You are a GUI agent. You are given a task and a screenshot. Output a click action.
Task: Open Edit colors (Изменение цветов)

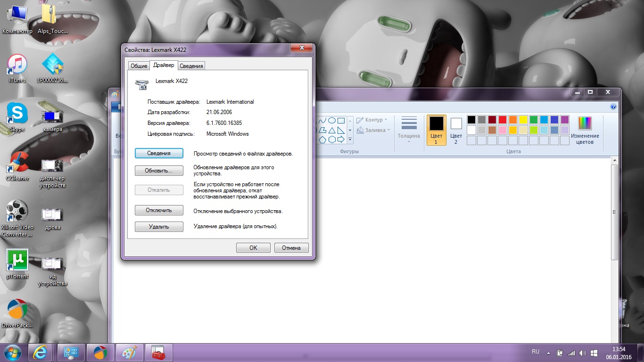point(585,131)
